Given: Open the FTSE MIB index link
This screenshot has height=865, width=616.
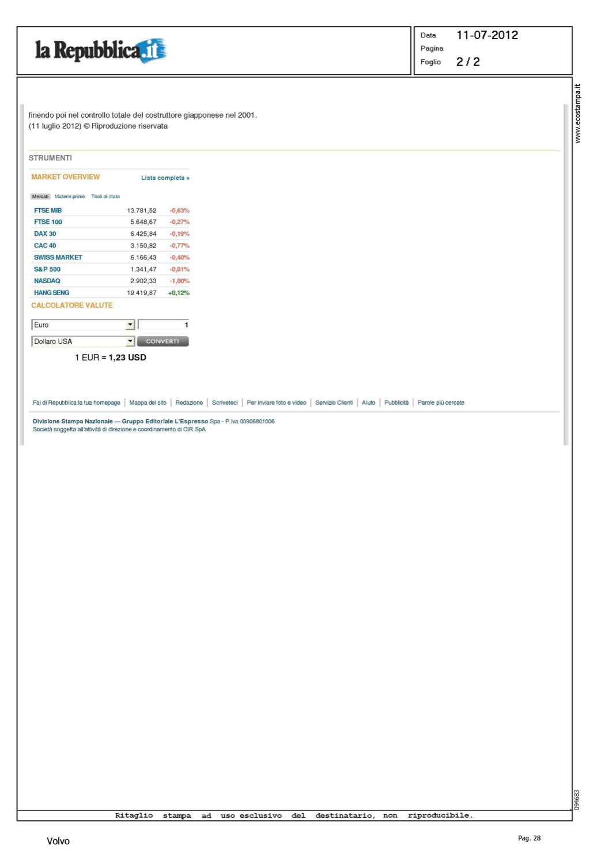Looking at the screenshot, I should [x=48, y=210].
